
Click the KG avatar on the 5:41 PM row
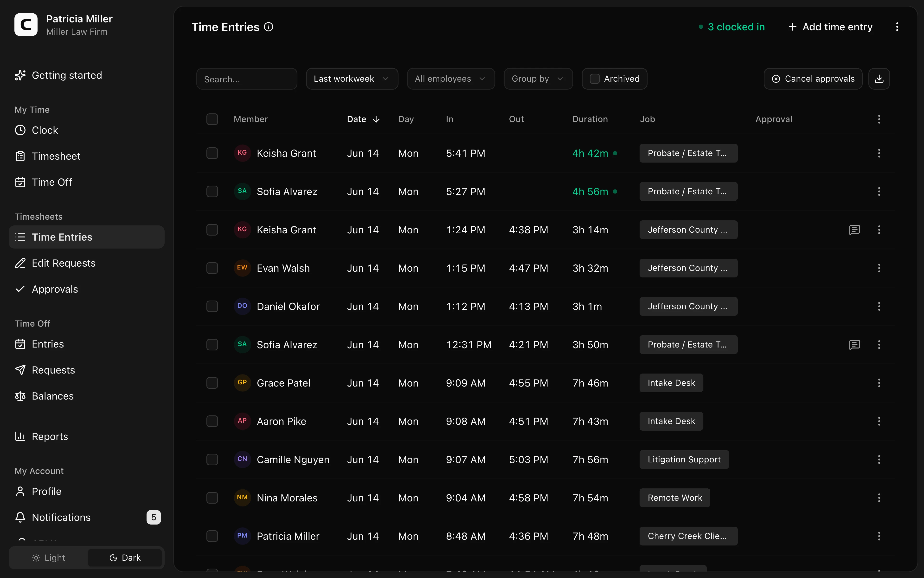242,153
